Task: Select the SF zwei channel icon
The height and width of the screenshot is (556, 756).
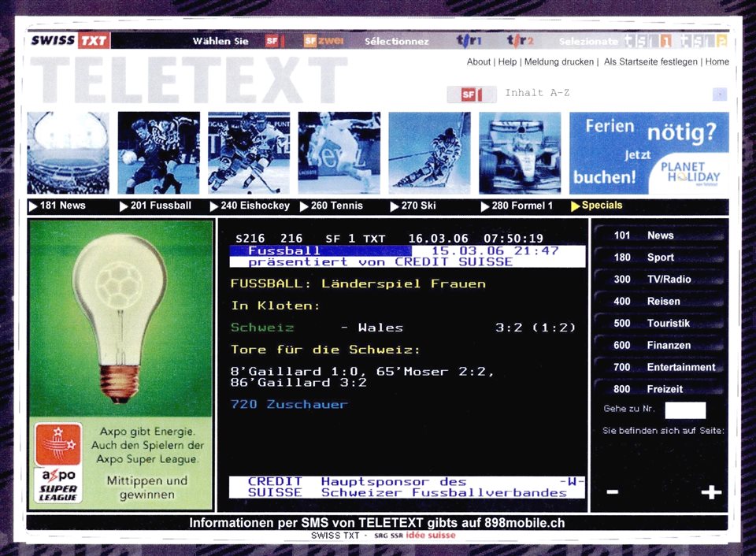Action: click(324, 41)
